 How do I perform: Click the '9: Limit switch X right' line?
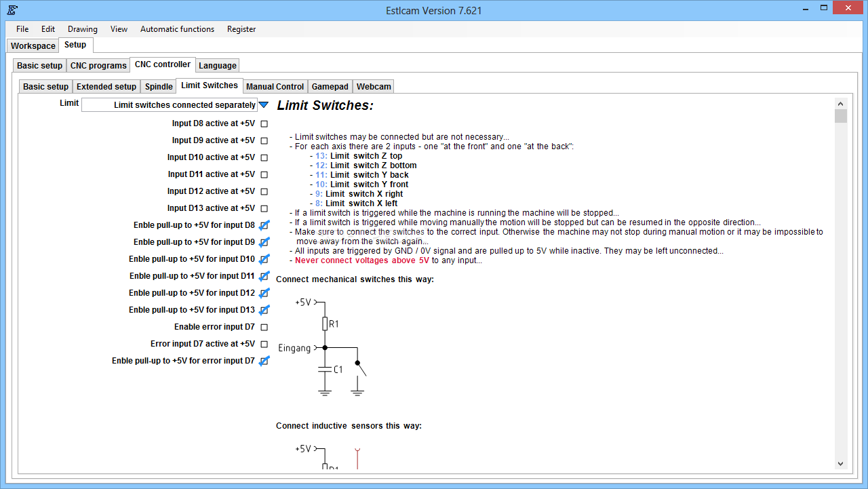[x=359, y=194]
